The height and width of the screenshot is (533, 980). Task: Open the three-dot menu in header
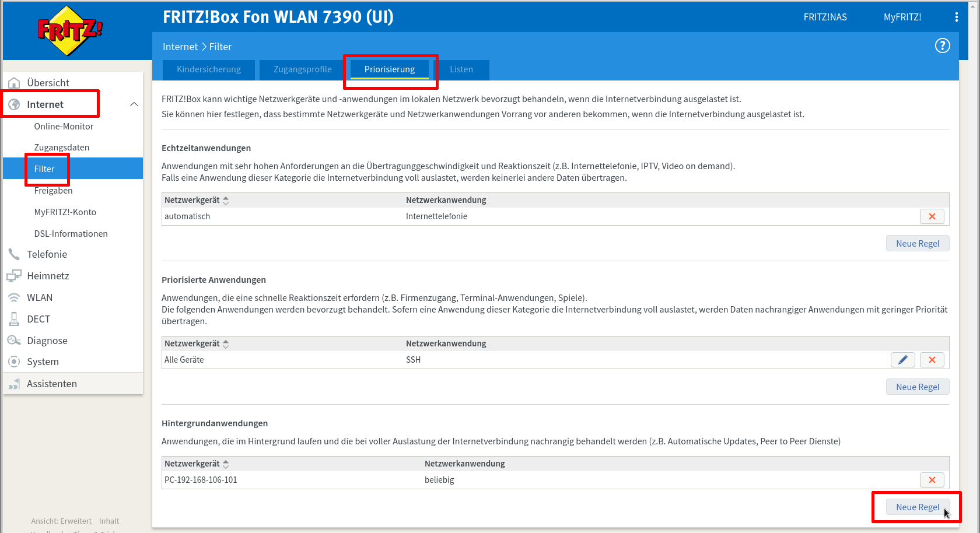[x=956, y=17]
